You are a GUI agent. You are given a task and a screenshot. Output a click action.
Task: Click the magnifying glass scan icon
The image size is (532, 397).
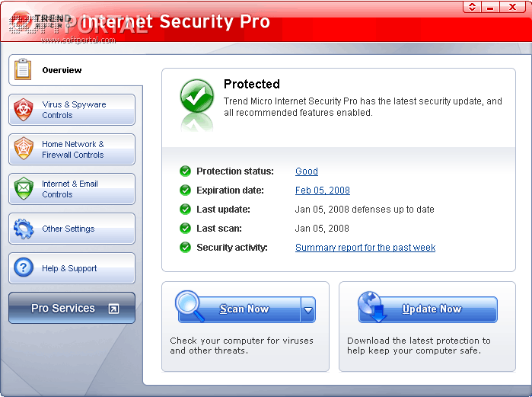(194, 306)
